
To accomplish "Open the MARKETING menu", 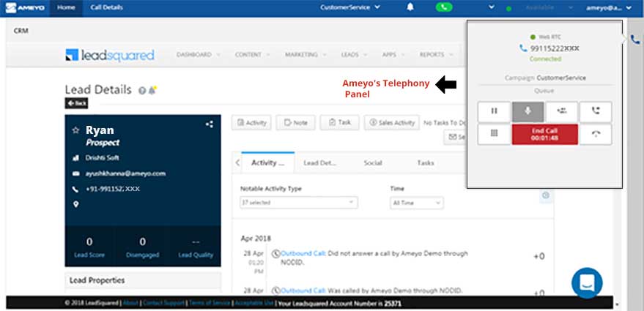I will click(306, 55).
